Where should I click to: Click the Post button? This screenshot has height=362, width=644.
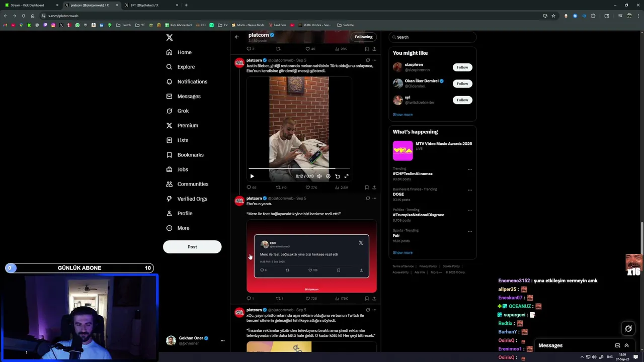[192, 247]
